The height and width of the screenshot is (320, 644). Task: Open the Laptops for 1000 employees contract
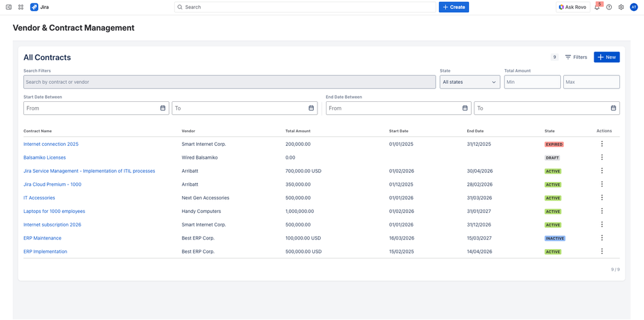(x=54, y=211)
